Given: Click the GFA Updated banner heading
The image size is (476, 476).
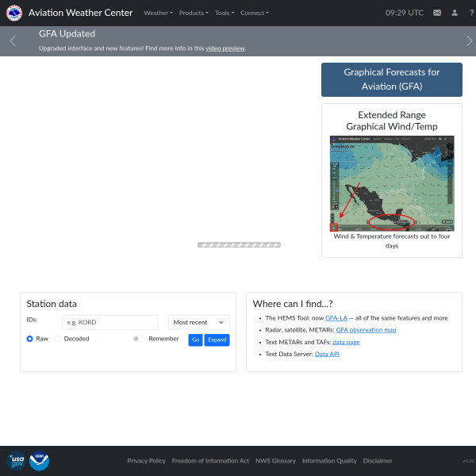Looking at the screenshot, I should tap(67, 33).
